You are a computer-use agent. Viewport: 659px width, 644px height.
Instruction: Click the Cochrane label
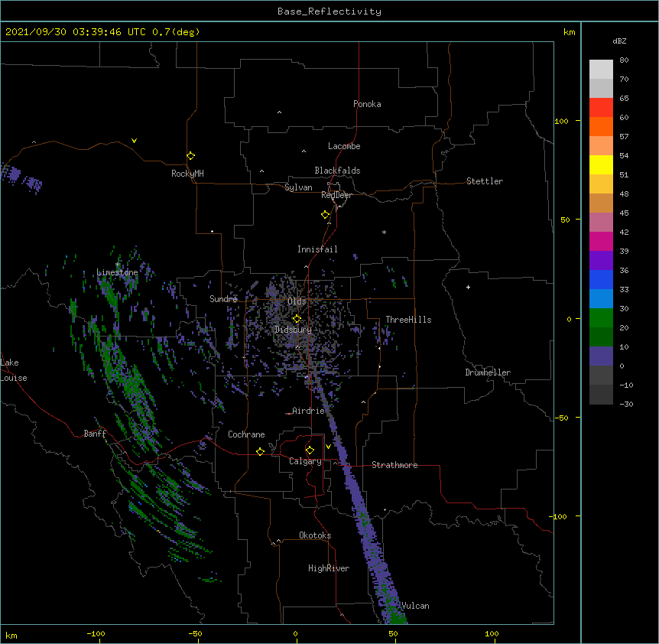click(246, 434)
